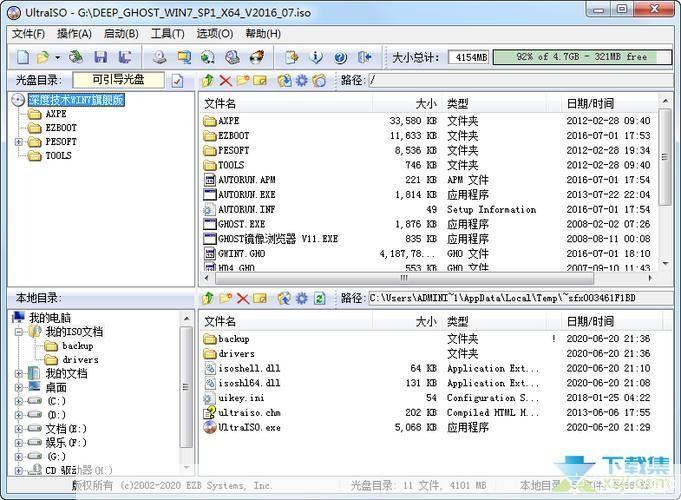Viewport: 681px width, 500px height.
Task: Expand the 娱乐(F:) drive node
Action: click(x=19, y=443)
